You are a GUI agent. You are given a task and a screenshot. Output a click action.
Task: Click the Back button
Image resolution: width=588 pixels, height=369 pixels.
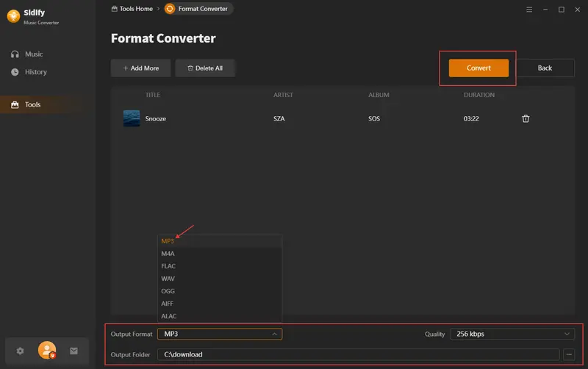545,68
